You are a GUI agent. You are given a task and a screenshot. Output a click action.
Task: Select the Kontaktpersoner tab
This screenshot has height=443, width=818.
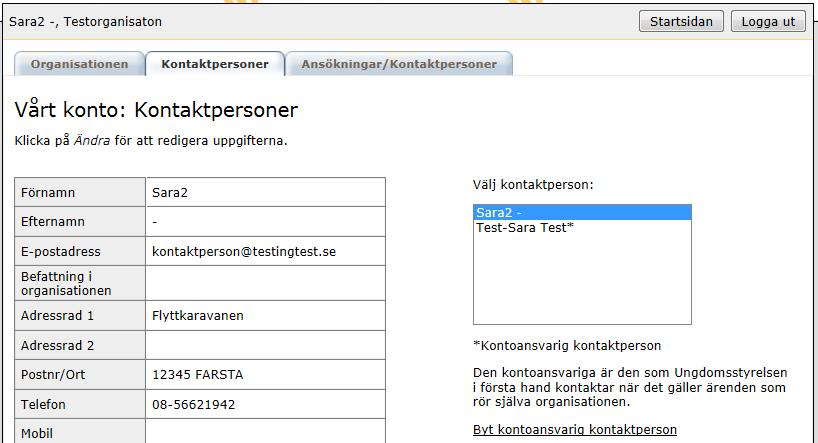click(x=215, y=64)
